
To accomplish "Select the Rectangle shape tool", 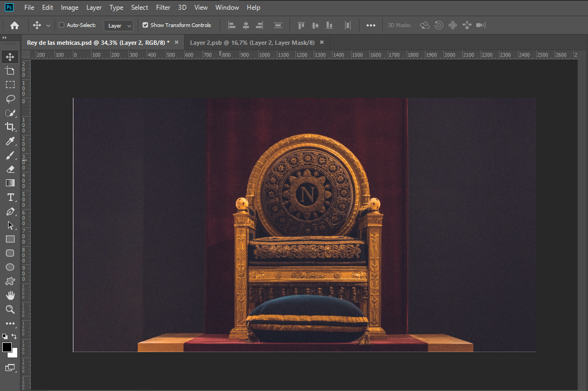I will point(10,239).
